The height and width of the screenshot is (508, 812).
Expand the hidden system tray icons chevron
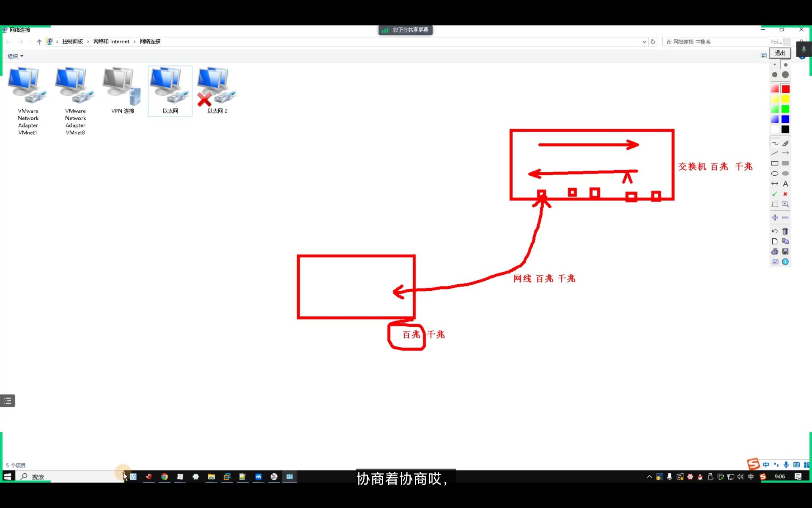pos(649,477)
